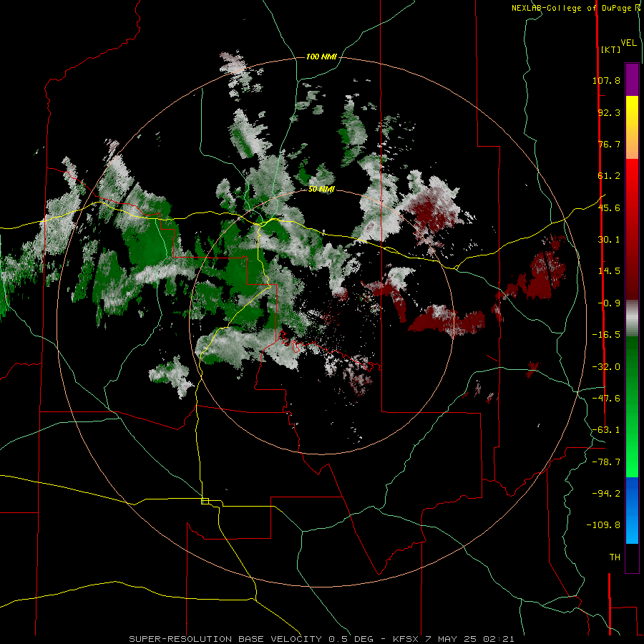Image resolution: width=644 pixels, height=644 pixels.
Task: Click the TH legend label
Action: [x=615, y=557]
